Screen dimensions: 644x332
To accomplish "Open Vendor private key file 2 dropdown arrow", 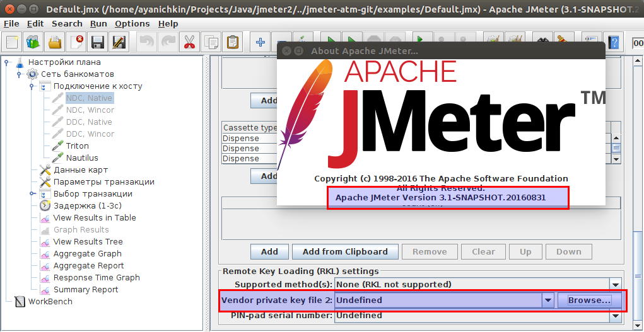I will tap(547, 301).
